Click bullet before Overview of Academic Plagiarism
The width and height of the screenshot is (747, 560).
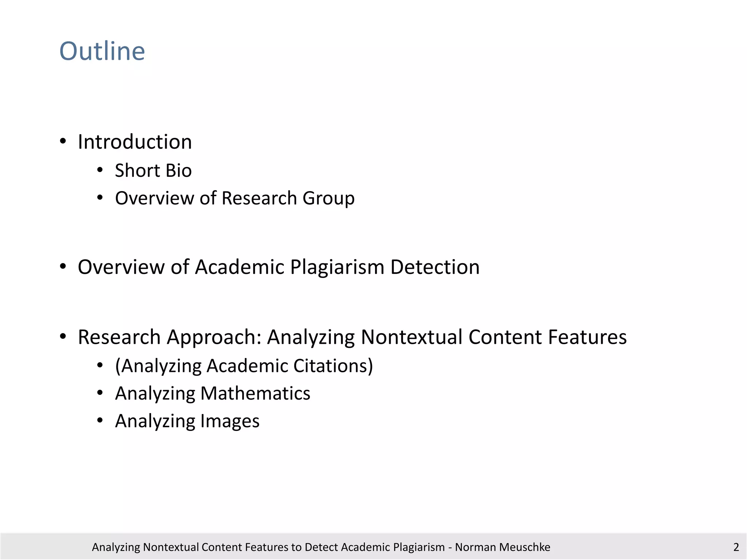click(63, 267)
